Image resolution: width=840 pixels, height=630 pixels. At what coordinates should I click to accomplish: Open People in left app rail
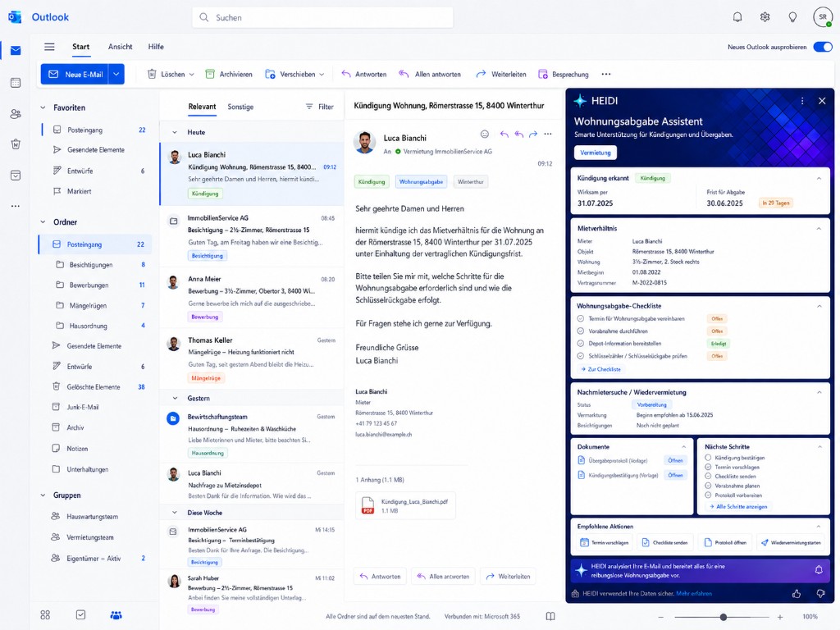pos(16,113)
